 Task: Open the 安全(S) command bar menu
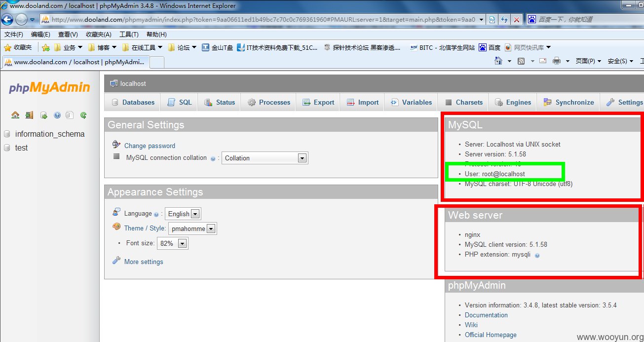point(620,61)
